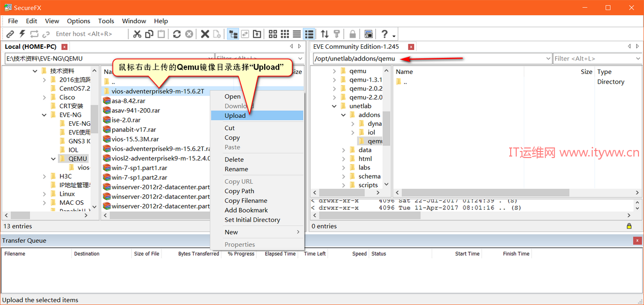Click the Stop transfer toolbar icon
Screen dimensions: 644x305
189,34
